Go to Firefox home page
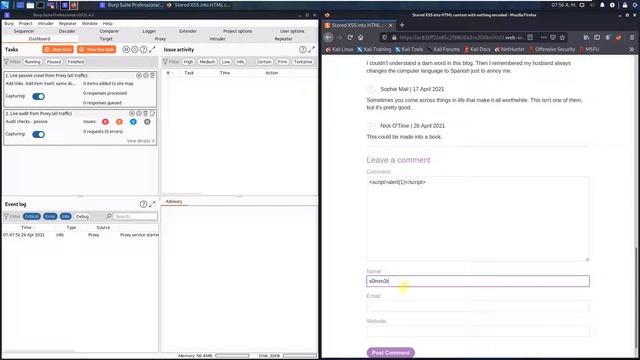 pyautogui.click(x=360, y=37)
